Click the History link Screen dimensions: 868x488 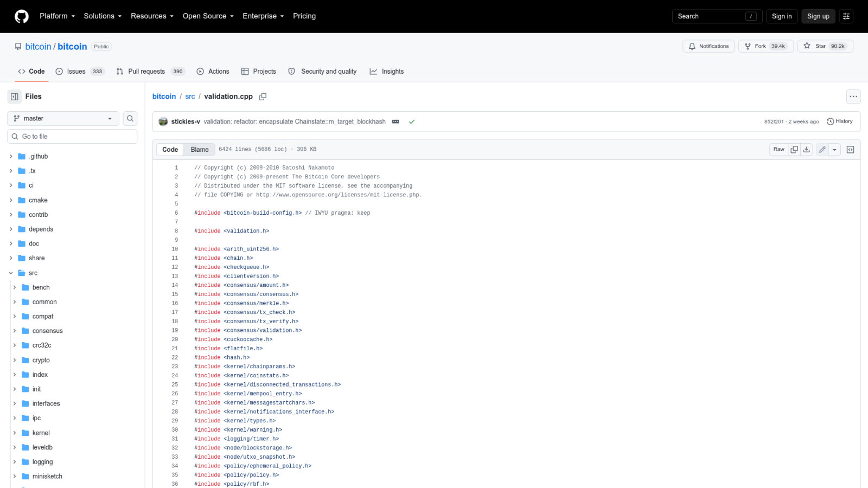pos(839,121)
